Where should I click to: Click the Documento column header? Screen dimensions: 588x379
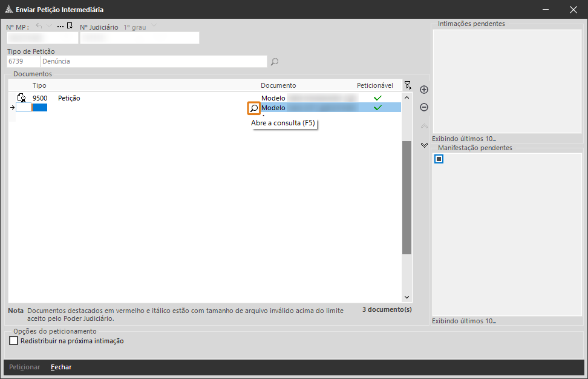click(x=278, y=85)
